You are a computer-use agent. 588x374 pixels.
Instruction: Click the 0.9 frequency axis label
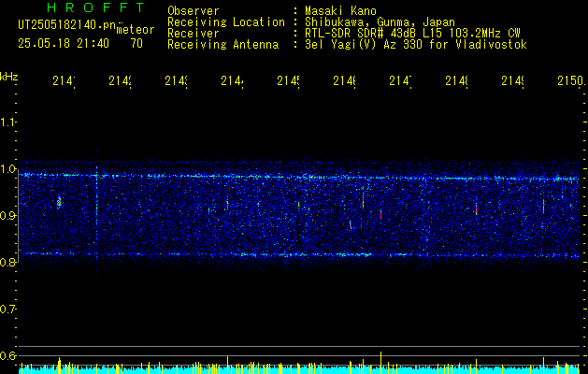point(8,215)
